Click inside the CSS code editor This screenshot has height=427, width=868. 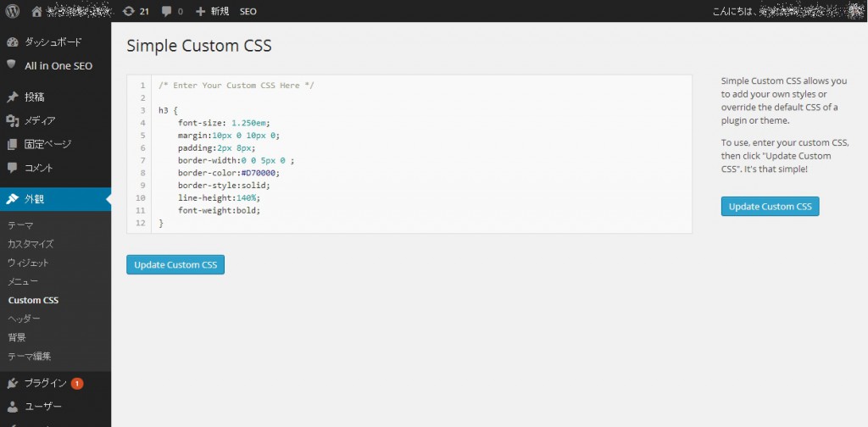tap(424, 169)
